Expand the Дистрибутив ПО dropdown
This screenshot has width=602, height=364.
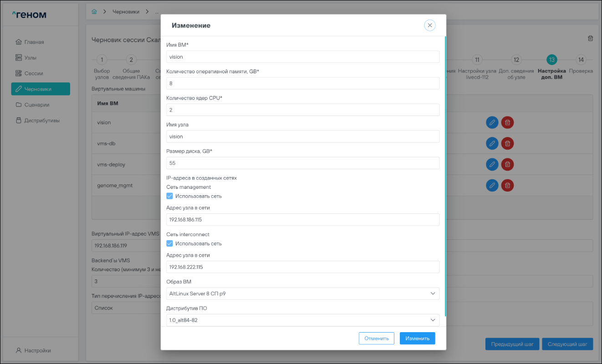tap(303, 320)
